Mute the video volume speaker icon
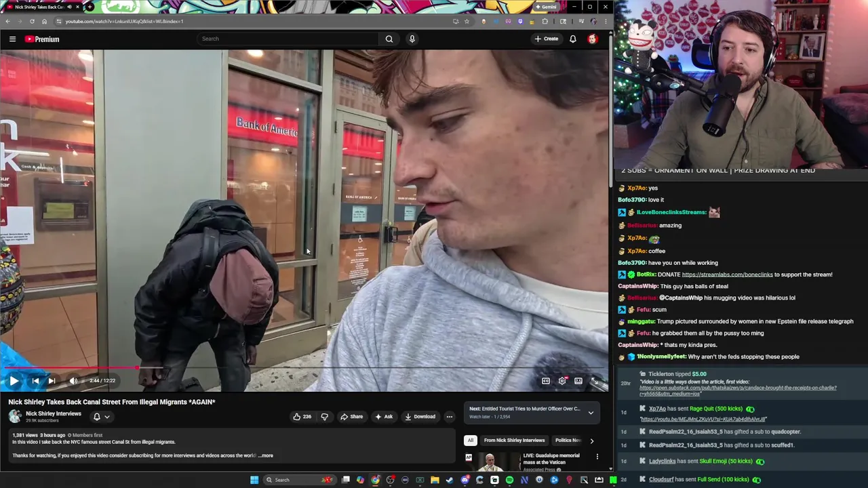The height and width of the screenshot is (488, 868). [73, 381]
